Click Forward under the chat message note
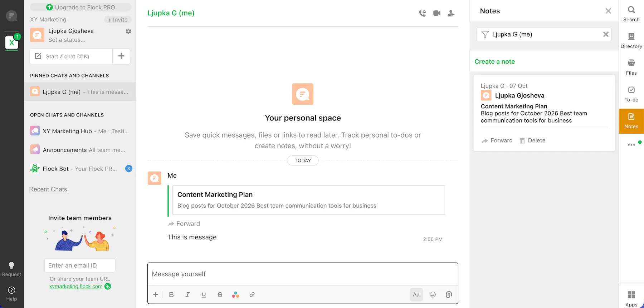This screenshot has height=308, width=644. pyautogui.click(x=184, y=224)
